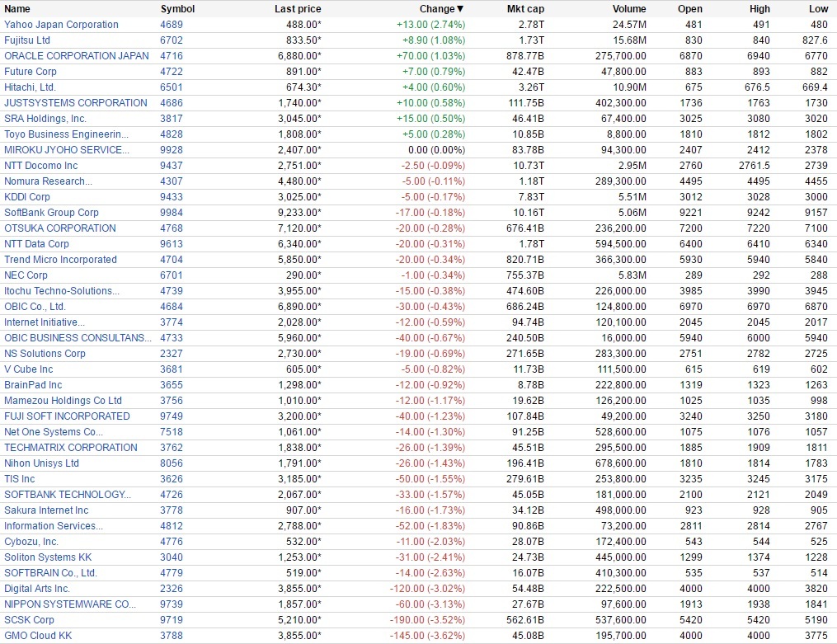Open SRA Holdings, Inc. link
The image size is (837, 644).
point(45,119)
